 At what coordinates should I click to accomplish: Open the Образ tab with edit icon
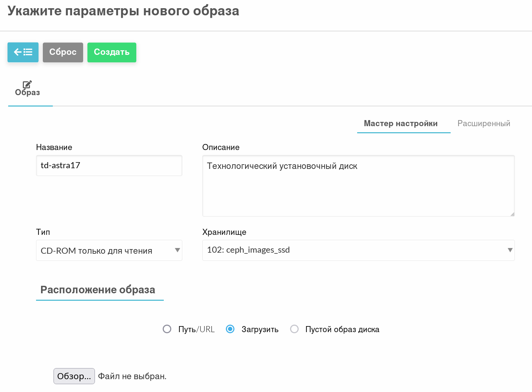27,89
